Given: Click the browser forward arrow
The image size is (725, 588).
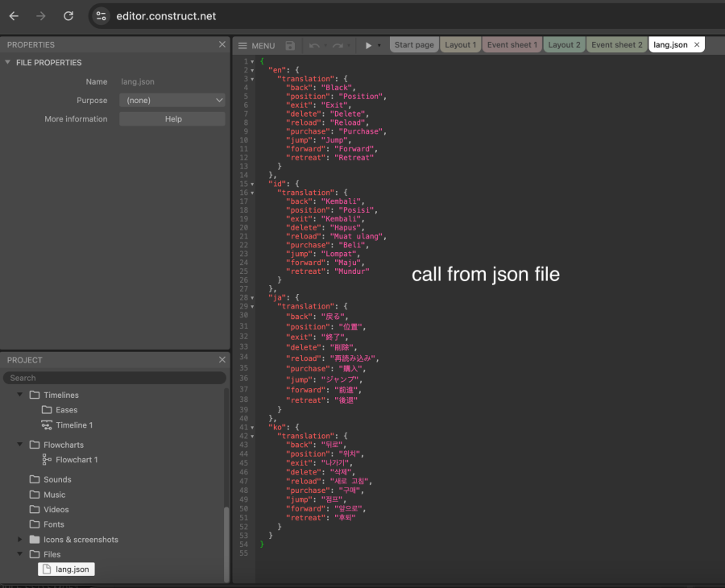Looking at the screenshot, I should 41,16.
